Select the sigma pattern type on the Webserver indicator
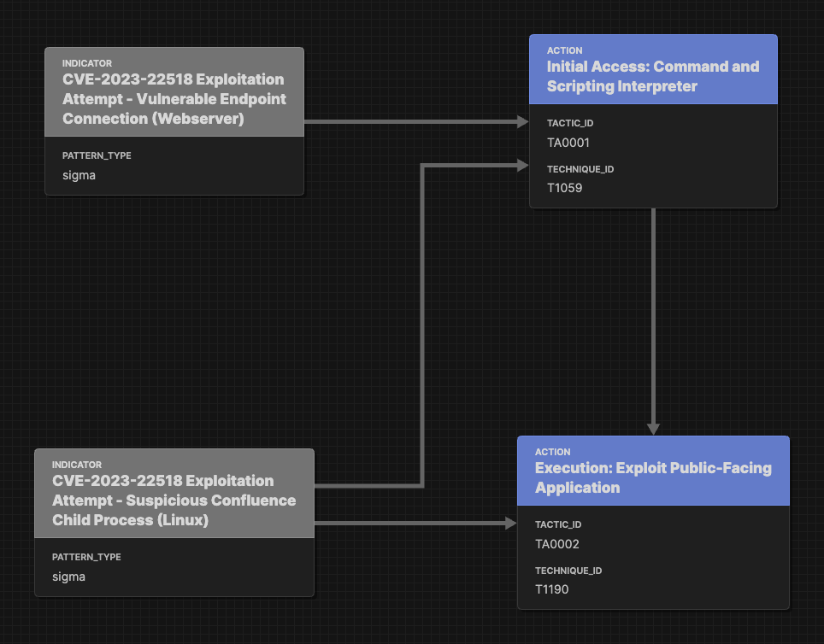824x644 pixels. 79,175
